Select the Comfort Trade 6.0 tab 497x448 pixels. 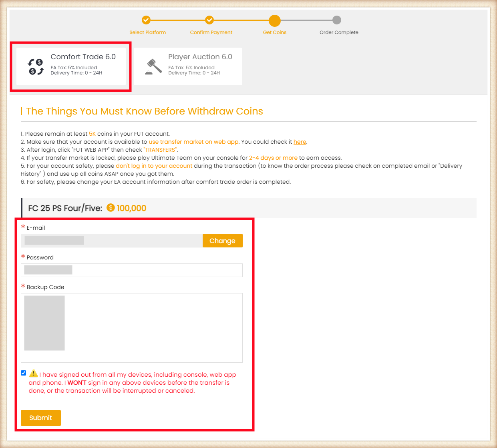(71, 66)
